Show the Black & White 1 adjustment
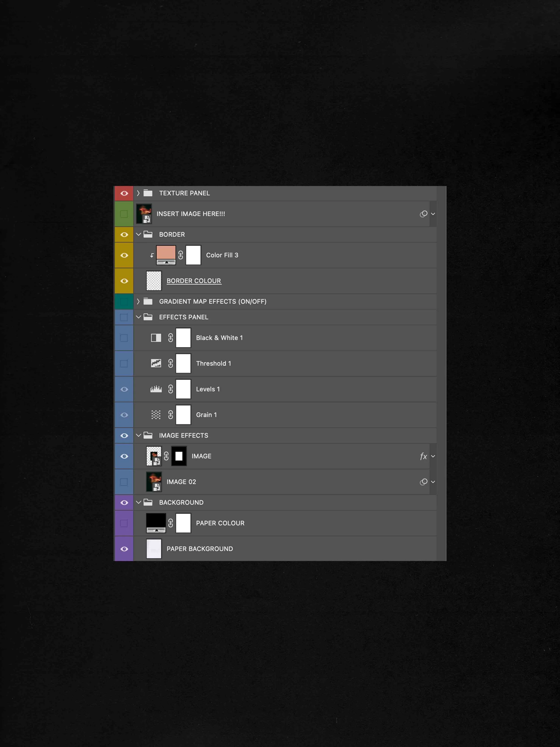 [x=124, y=338]
